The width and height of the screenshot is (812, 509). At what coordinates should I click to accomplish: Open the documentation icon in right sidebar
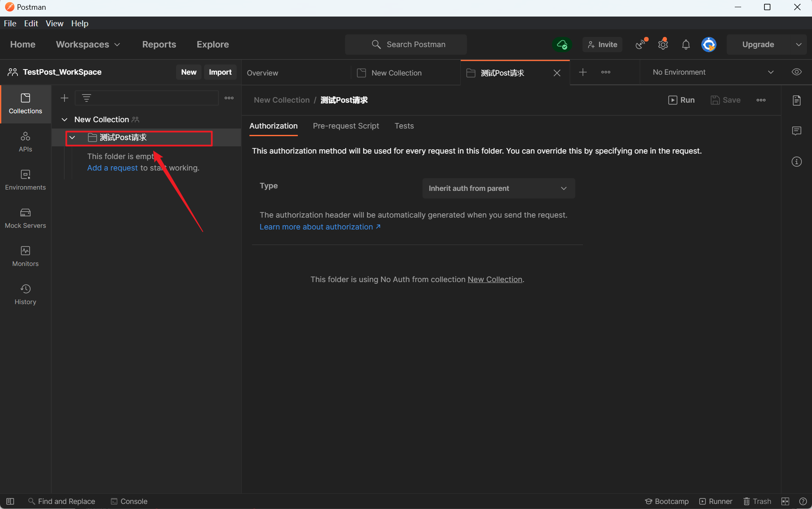797,101
